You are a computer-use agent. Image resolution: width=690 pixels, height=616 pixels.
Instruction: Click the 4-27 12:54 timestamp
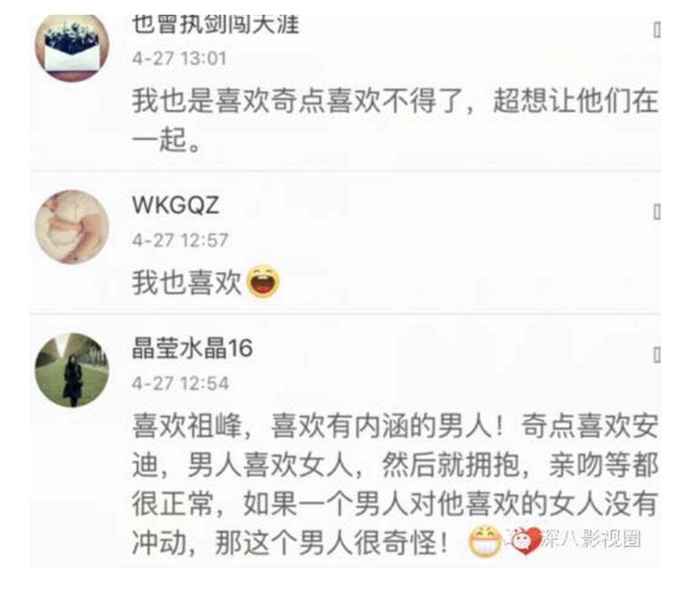(x=180, y=383)
